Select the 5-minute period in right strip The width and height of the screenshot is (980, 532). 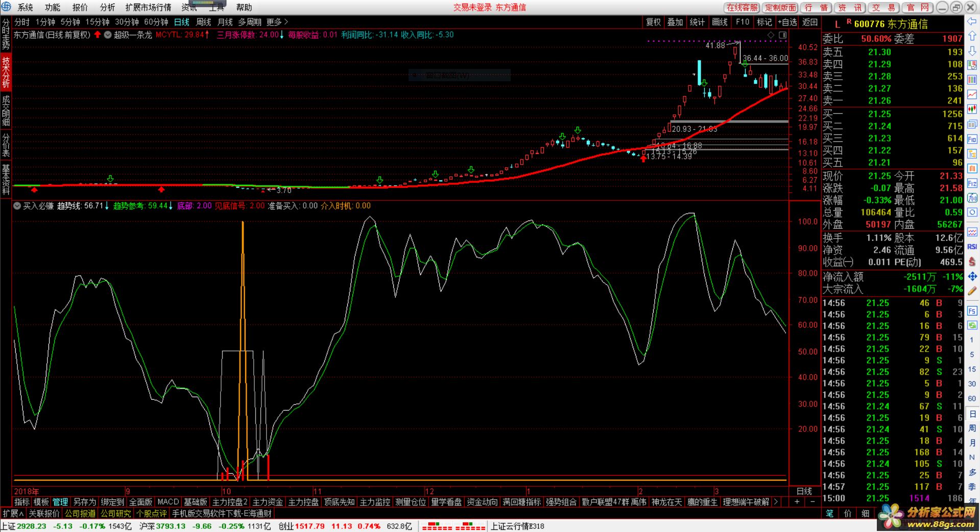pos(972,354)
